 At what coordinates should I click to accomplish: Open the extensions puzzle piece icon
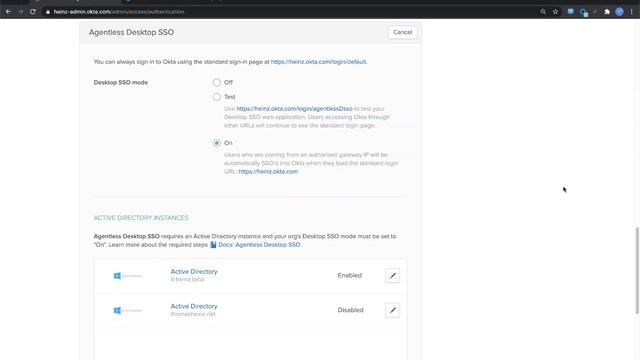pyautogui.click(x=607, y=12)
